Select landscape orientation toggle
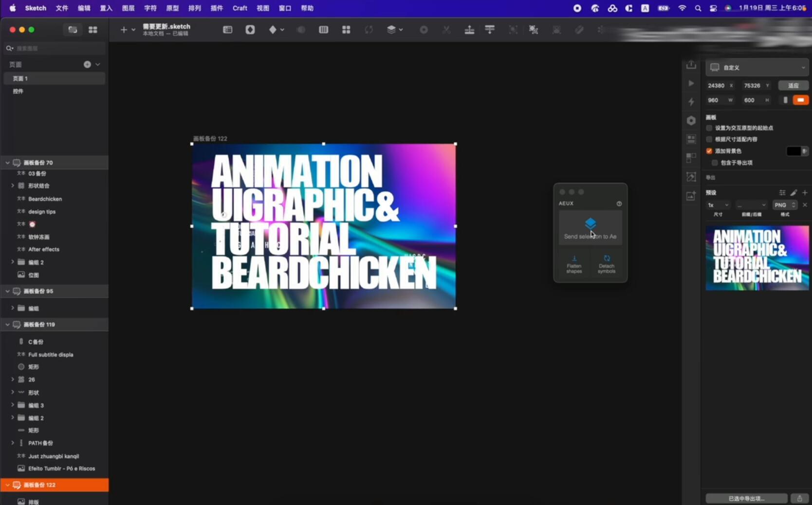The image size is (812, 505). 800,100
